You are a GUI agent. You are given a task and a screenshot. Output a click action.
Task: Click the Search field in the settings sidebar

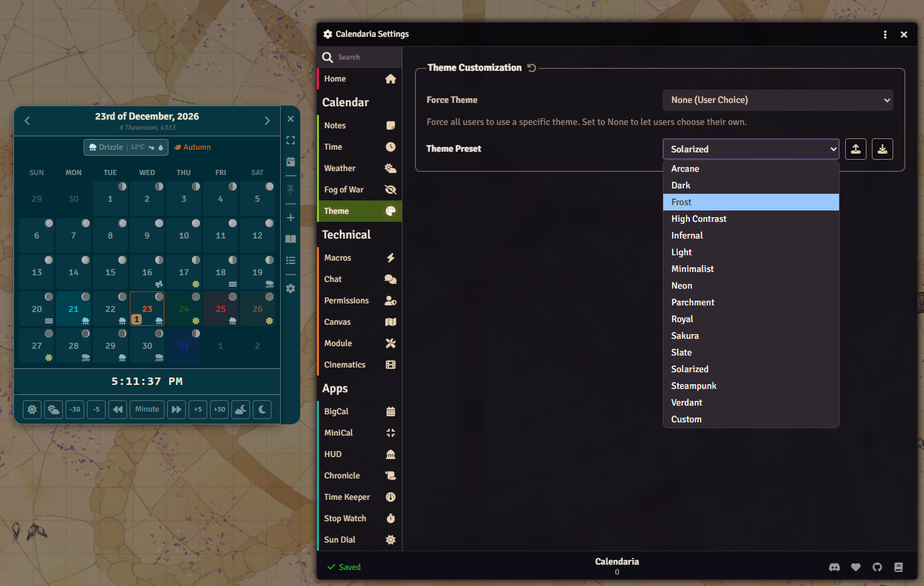click(360, 57)
